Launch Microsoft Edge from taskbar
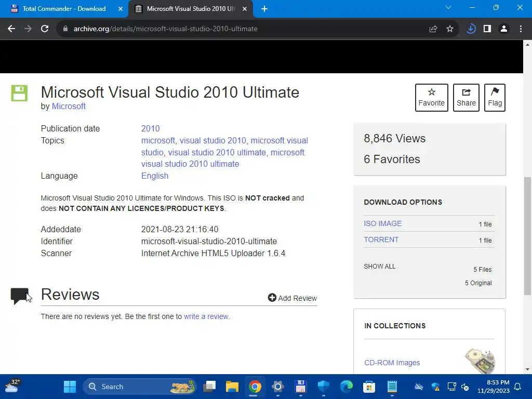The width and height of the screenshot is (532, 399). [x=347, y=387]
